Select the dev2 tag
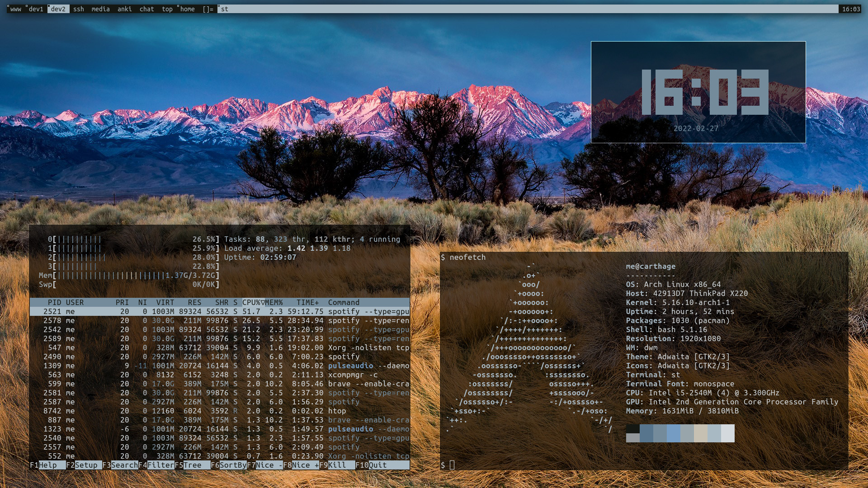The width and height of the screenshot is (868, 488). coord(58,9)
